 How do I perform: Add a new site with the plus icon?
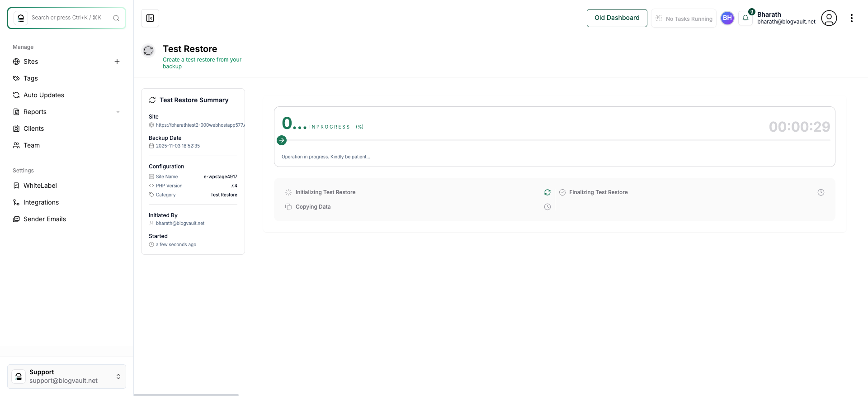coord(117,62)
